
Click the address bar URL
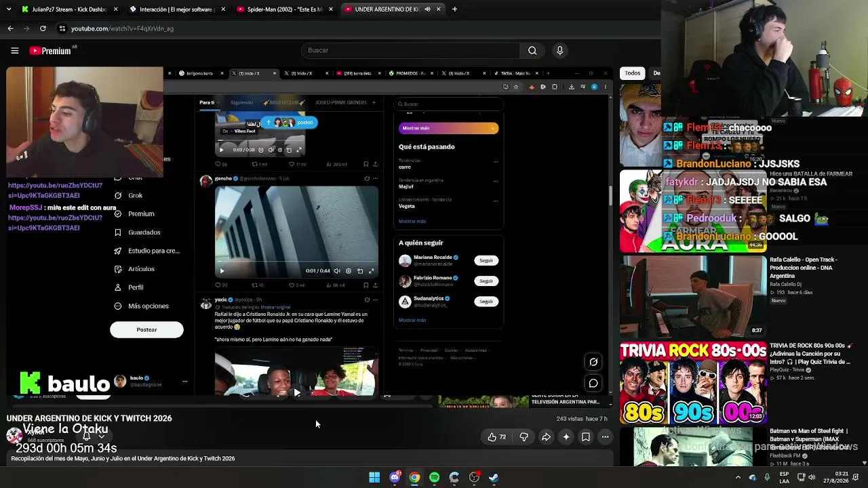122,28
